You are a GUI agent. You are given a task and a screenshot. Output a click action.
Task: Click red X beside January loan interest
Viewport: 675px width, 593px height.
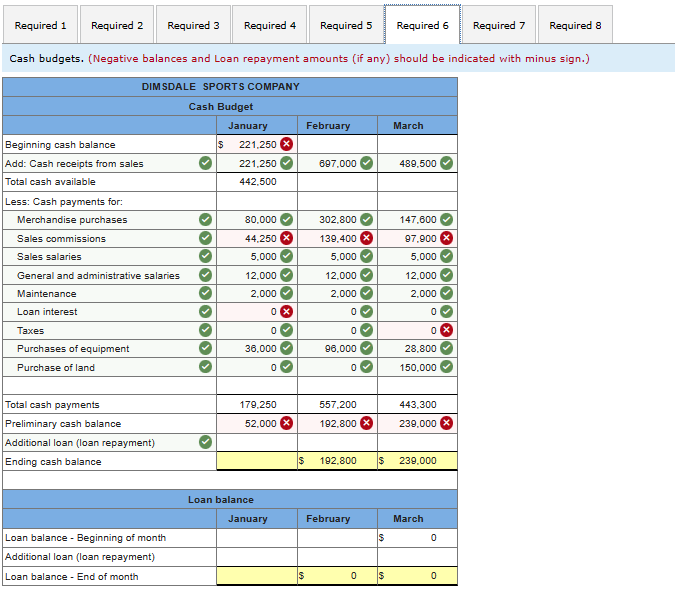286,311
